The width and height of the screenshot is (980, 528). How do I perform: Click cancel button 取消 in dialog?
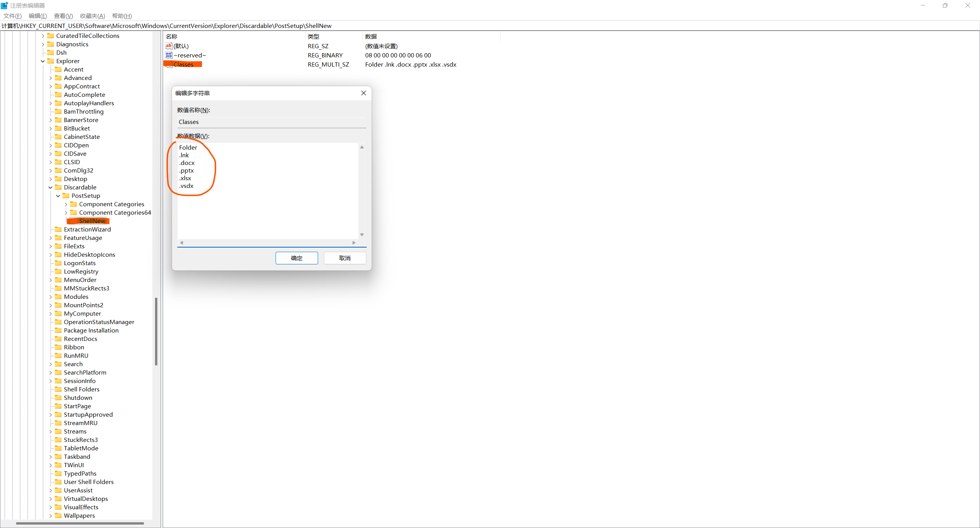pos(345,257)
